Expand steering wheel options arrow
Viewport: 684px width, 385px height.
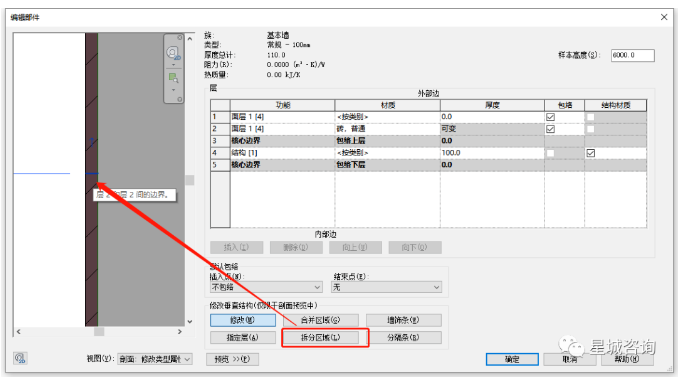click(x=173, y=65)
